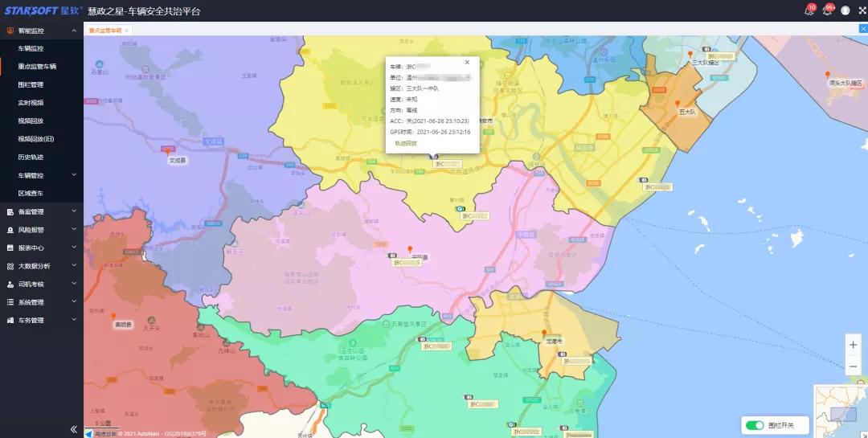Click the 洞头大队辖区 map pin
The height and width of the screenshot is (438, 868).
pos(828,75)
